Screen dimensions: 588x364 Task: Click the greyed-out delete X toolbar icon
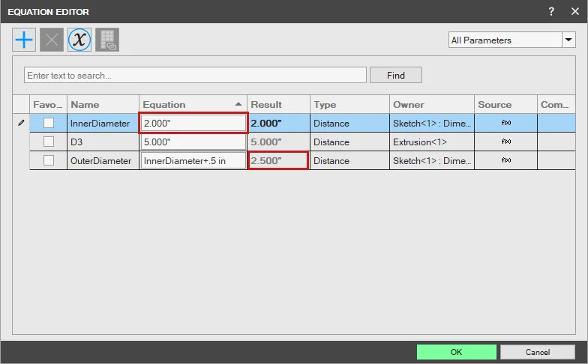52,40
